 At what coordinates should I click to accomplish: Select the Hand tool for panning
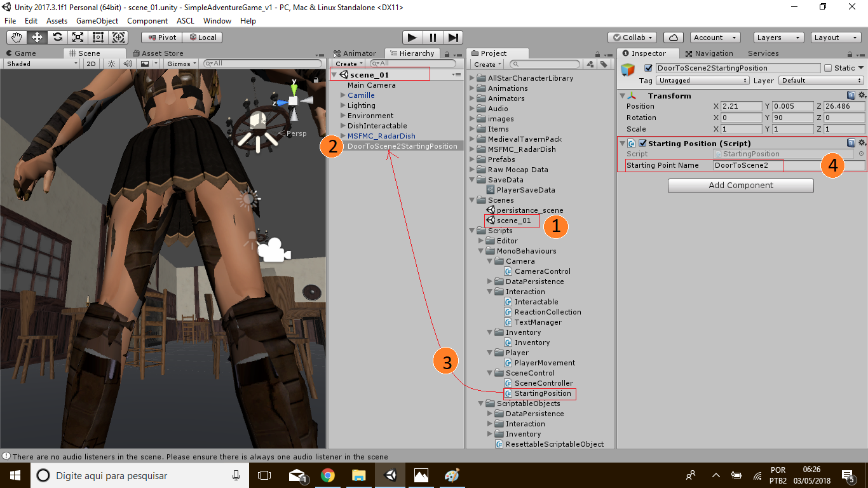[x=17, y=37]
